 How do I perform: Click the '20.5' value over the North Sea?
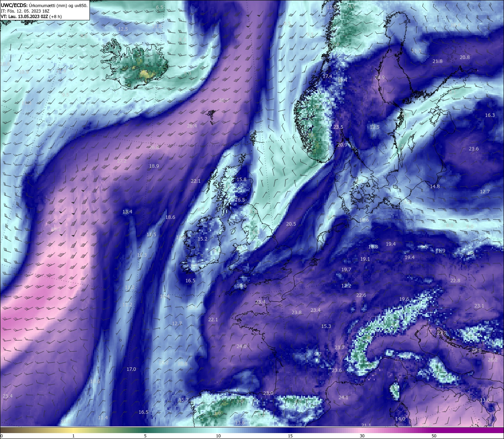[x=291, y=224]
